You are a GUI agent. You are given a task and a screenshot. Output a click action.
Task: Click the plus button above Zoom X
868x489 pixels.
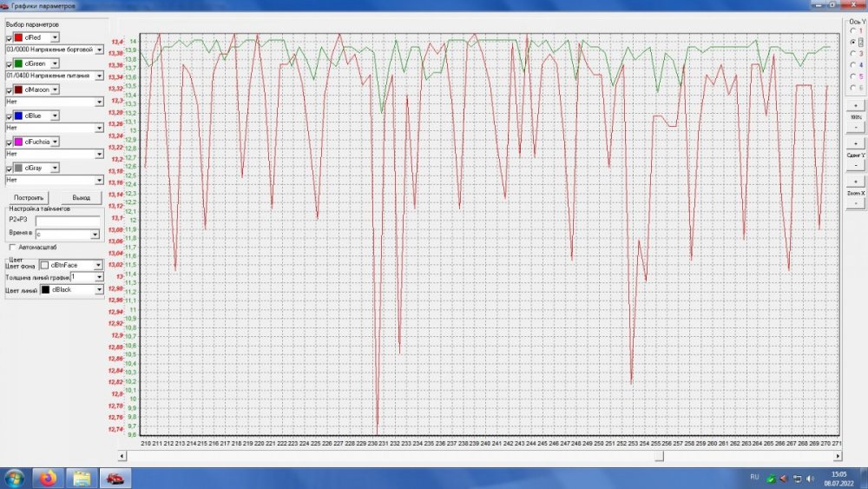855,182
